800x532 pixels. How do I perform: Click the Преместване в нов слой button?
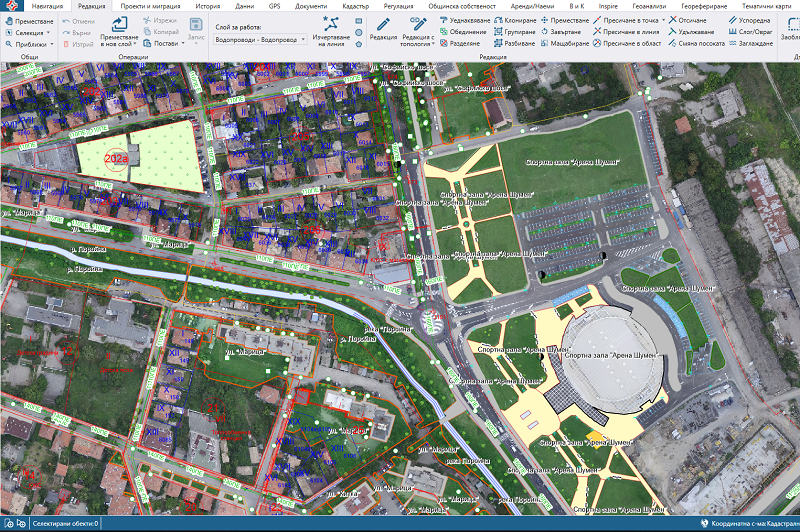coord(119,30)
